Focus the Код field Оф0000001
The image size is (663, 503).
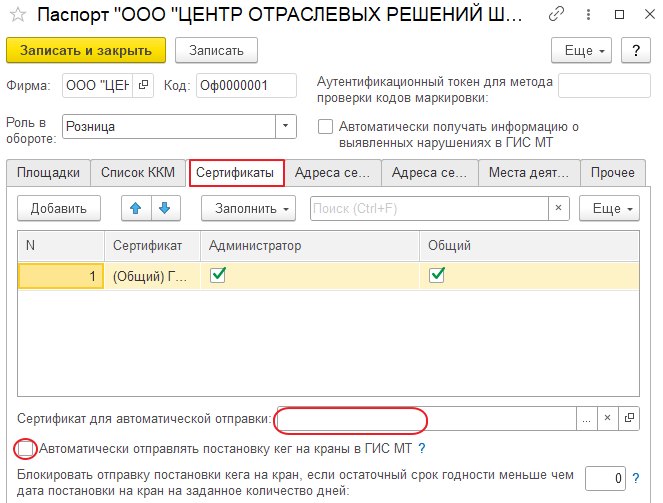pos(246,85)
